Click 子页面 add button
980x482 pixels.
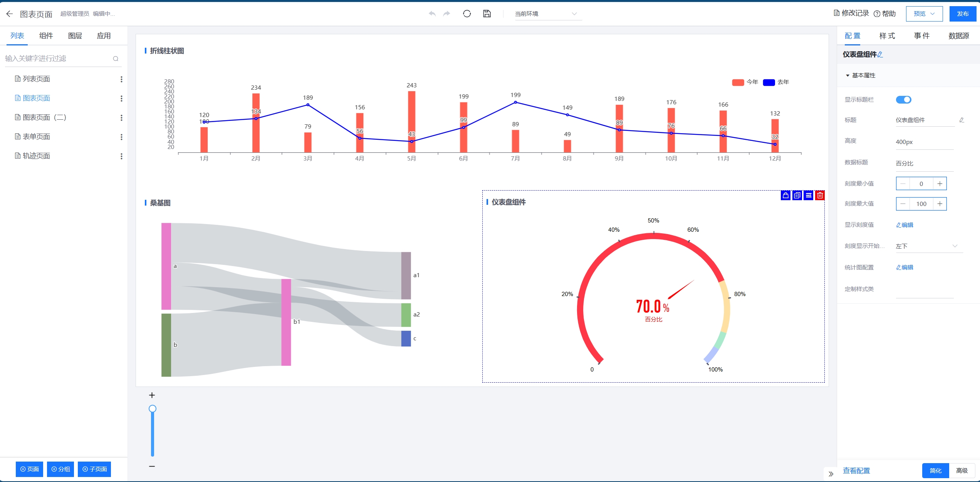point(94,469)
